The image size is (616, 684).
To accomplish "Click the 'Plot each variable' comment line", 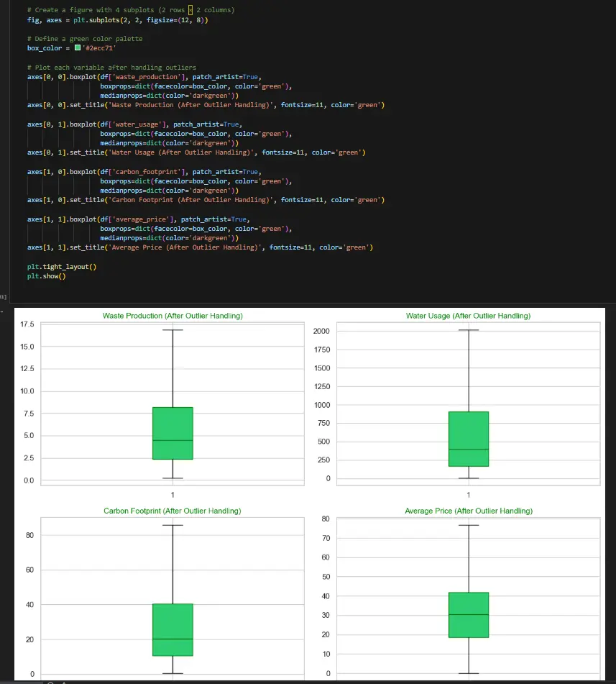I will click(x=111, y=68).
